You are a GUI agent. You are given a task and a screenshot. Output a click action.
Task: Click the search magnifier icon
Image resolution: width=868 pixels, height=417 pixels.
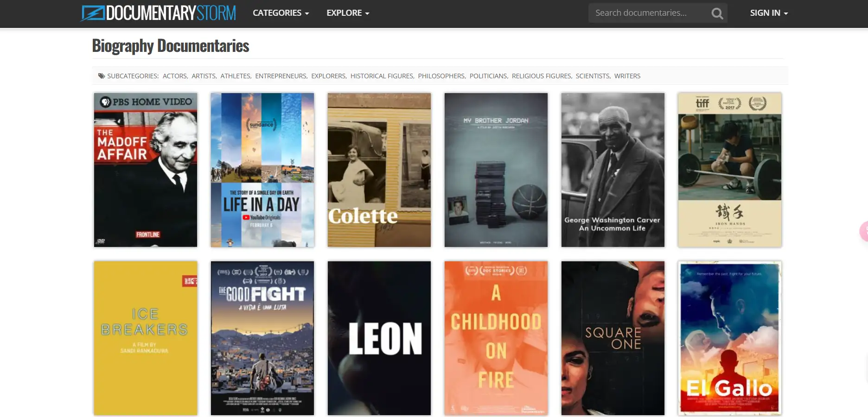(717, 13)
